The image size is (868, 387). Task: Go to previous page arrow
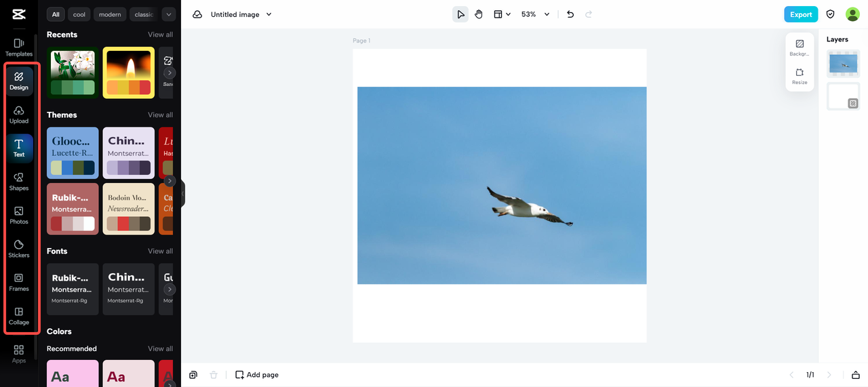[791, 375]
